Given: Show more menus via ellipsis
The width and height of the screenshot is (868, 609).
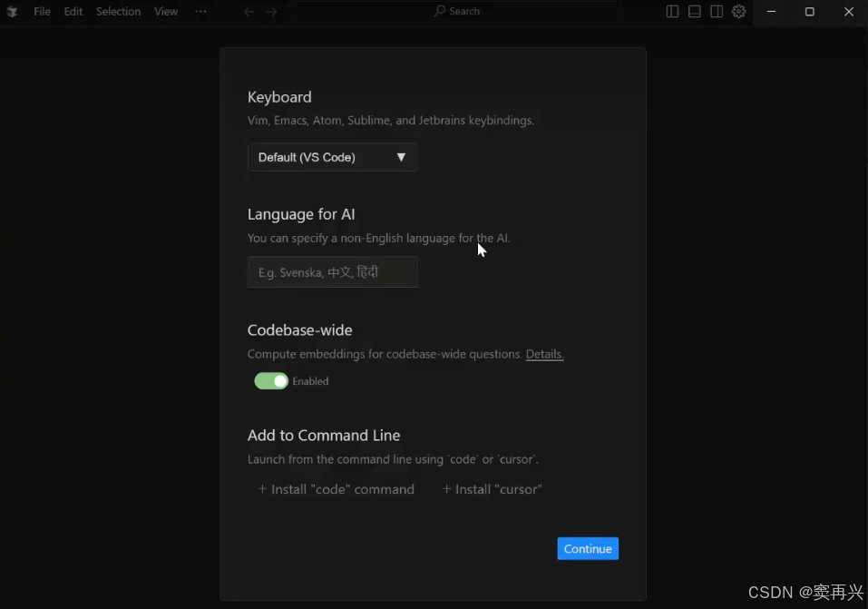Looking at the screenshot, I should 201,11.
